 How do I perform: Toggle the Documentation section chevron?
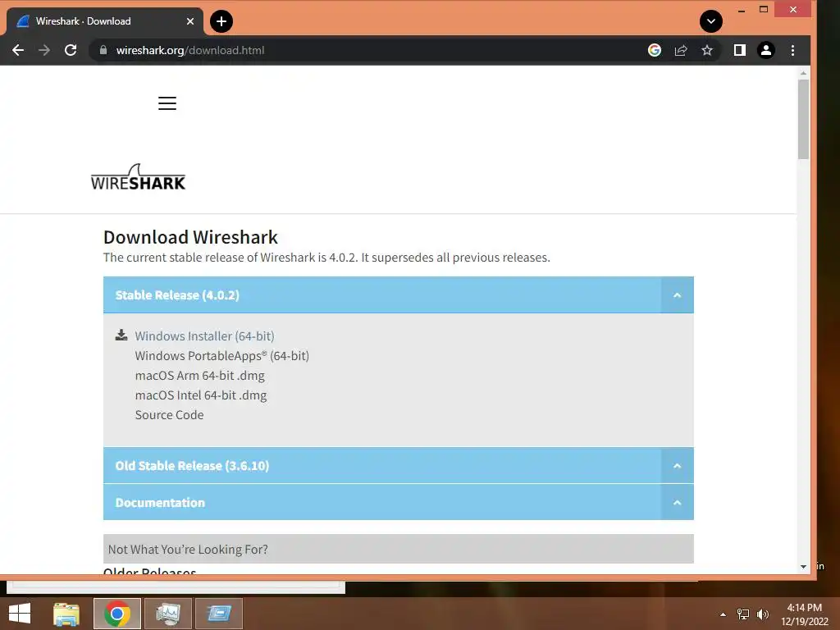(x=677, y=503)
